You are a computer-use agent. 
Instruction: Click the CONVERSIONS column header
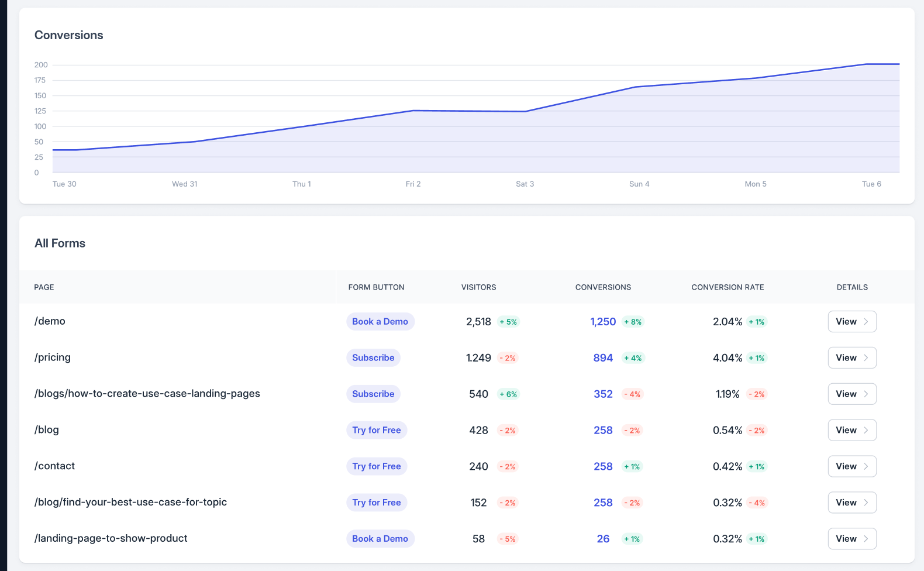(603, 287)
